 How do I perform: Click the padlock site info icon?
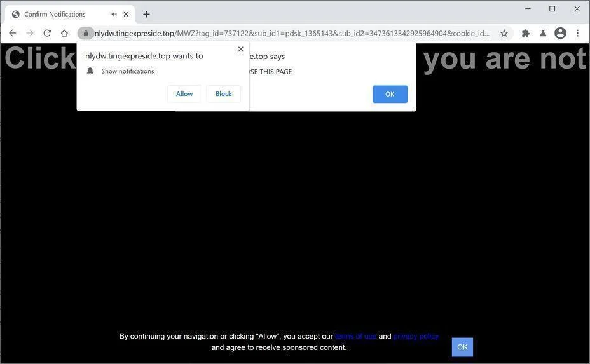click(x=86, y=34)
